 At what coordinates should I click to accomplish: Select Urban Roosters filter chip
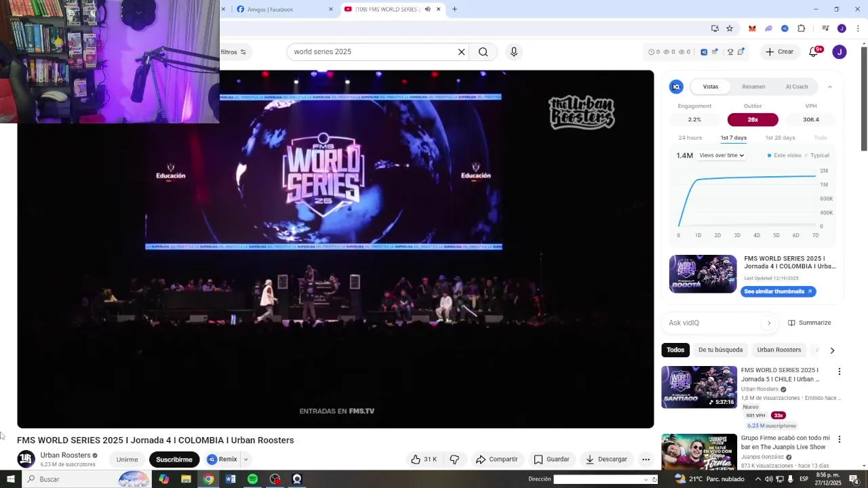pos(779,350)
